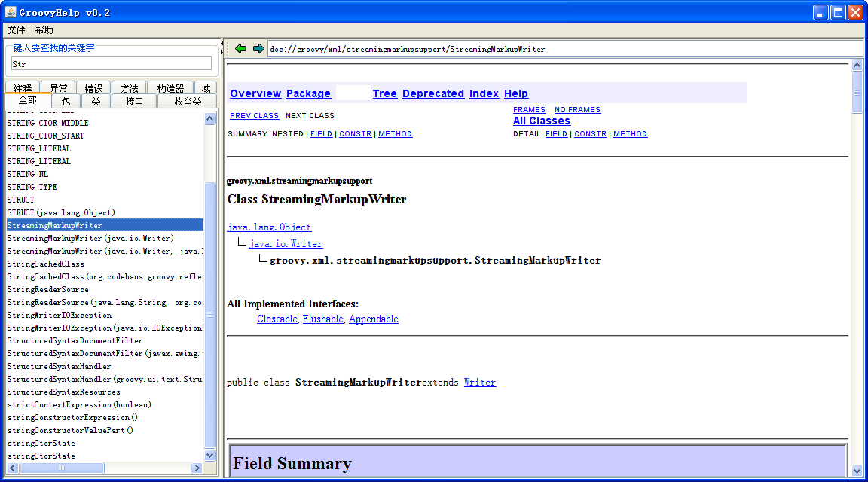This screenshot has width=868, height=482.
Task: Select the 全部 tab
Action: click(28, 100)
